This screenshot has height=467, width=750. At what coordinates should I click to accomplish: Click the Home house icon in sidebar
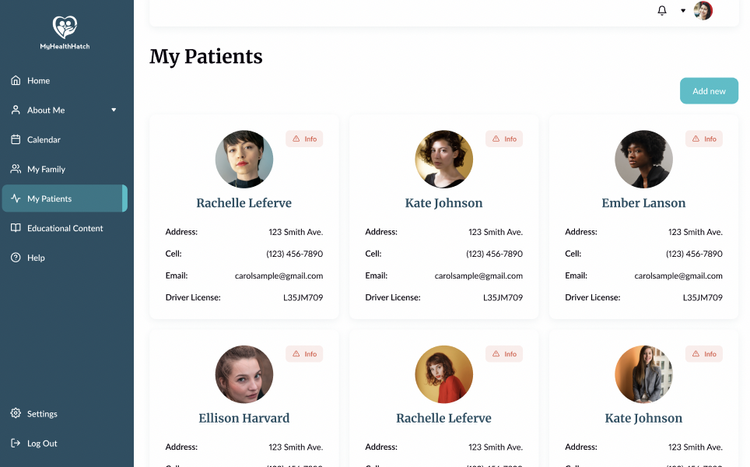(16, 81)
